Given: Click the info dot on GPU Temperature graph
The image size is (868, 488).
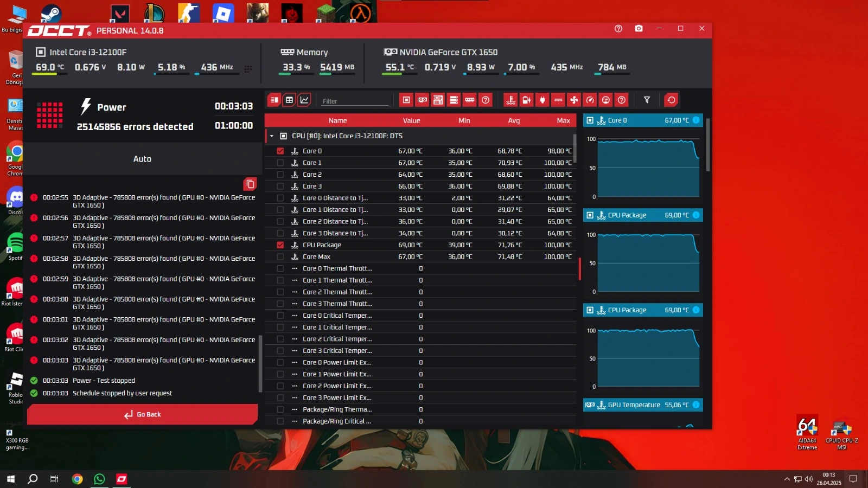Looking at the screenshot, I should click(696, 405).
